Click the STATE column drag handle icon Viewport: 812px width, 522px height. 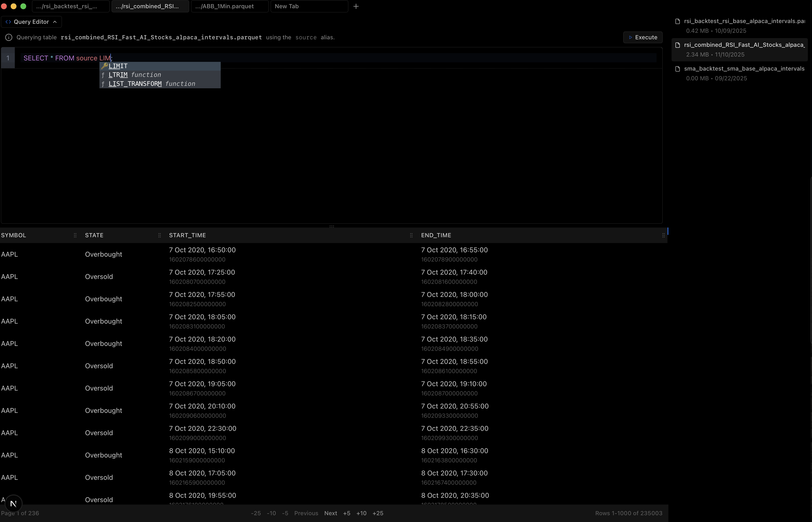(x=160, y=235)
